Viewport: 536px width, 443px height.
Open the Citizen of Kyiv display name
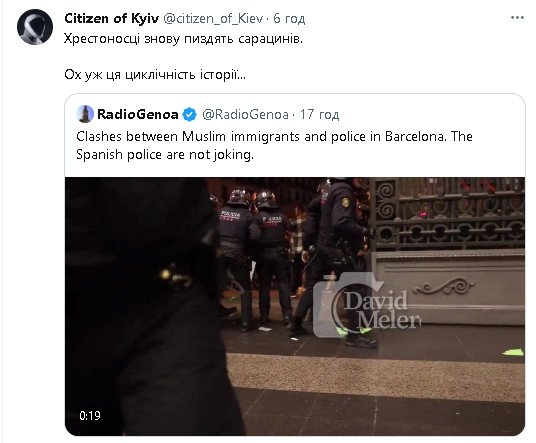coord(111,18)
